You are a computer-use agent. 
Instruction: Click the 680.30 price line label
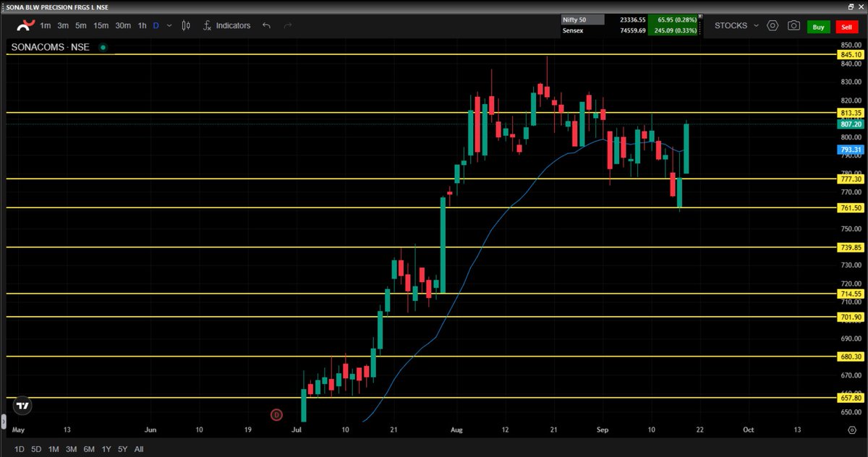coord(851,356)
